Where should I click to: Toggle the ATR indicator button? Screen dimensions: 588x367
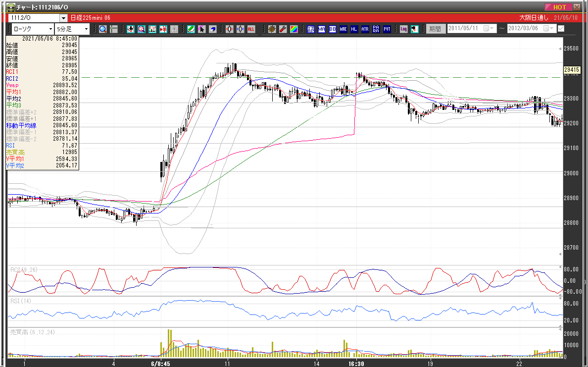[x=365, y=29]
